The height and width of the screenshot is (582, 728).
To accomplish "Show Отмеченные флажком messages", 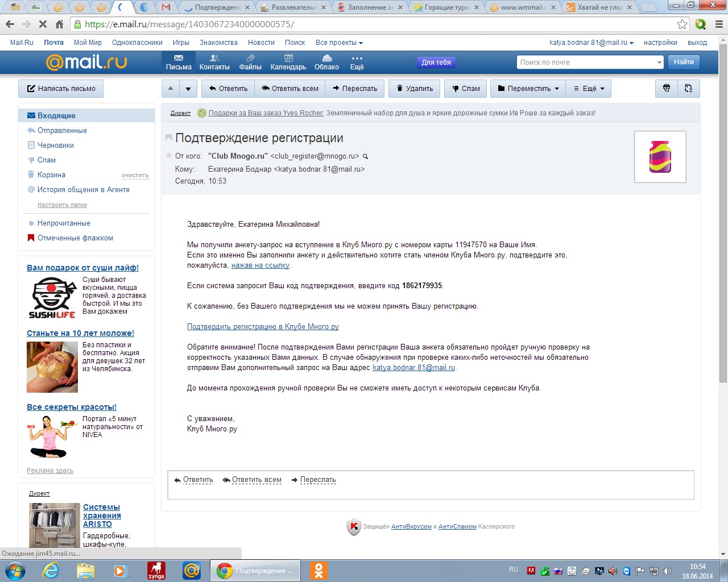I will click(x=75, y=238).
